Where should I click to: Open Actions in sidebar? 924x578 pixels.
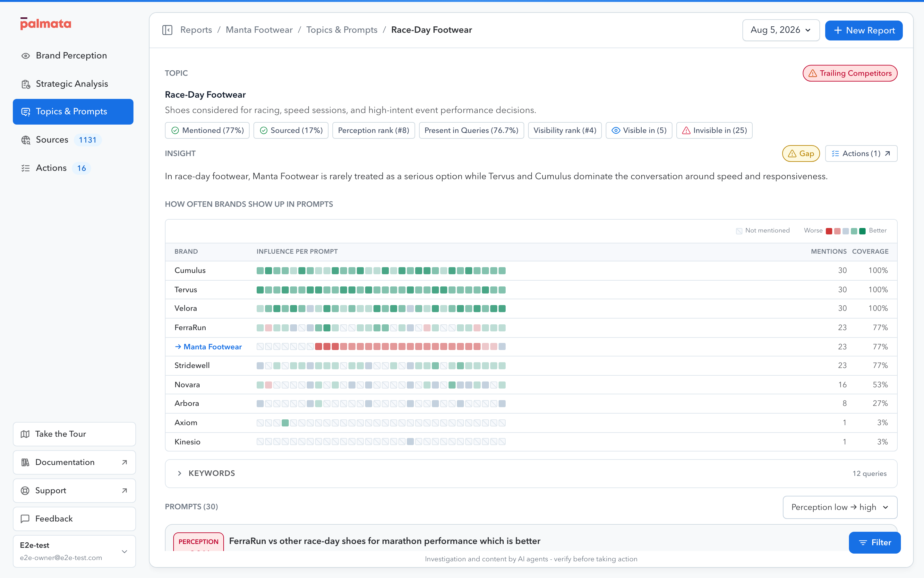tap(73, 168)
